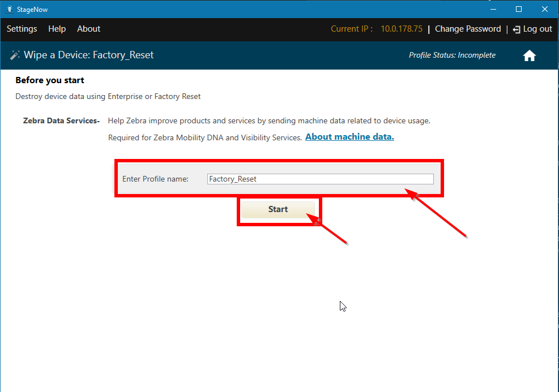The image size is (559, 392).
Task: Click the StageNow logo in the title bar
Action: point(10,9)
